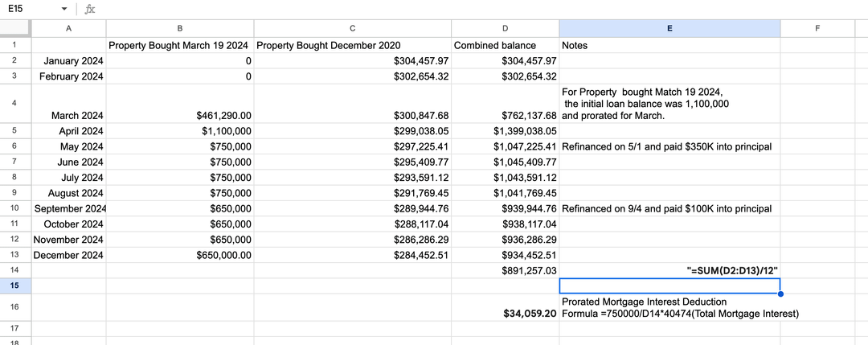Viewport: 868px width, 345px height.
Task: Select row header 14
Action: pos(14,270)
